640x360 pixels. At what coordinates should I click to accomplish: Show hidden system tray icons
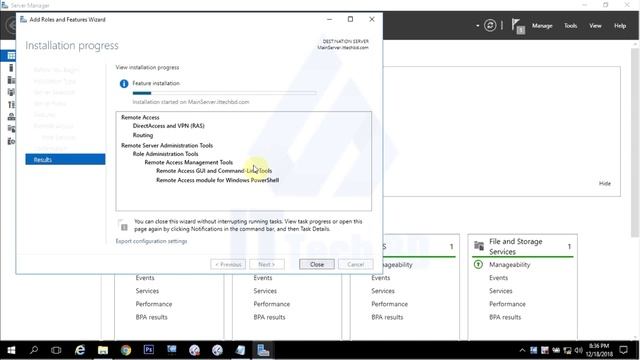point(522,350)
